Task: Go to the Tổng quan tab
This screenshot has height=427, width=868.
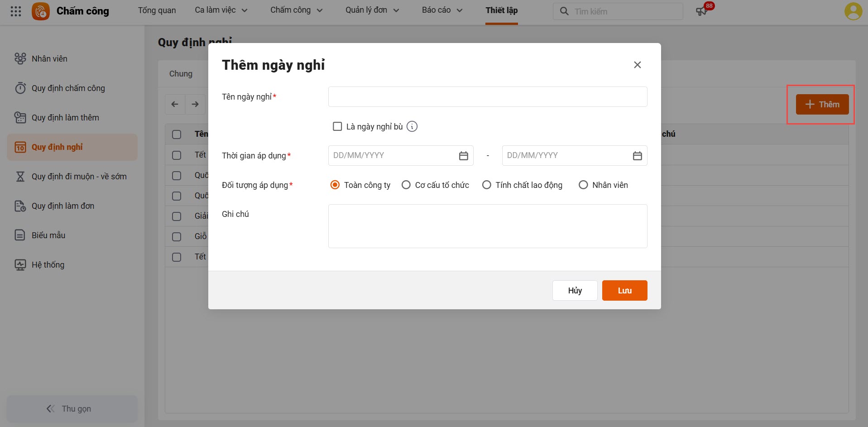Action: coord(157,10)
